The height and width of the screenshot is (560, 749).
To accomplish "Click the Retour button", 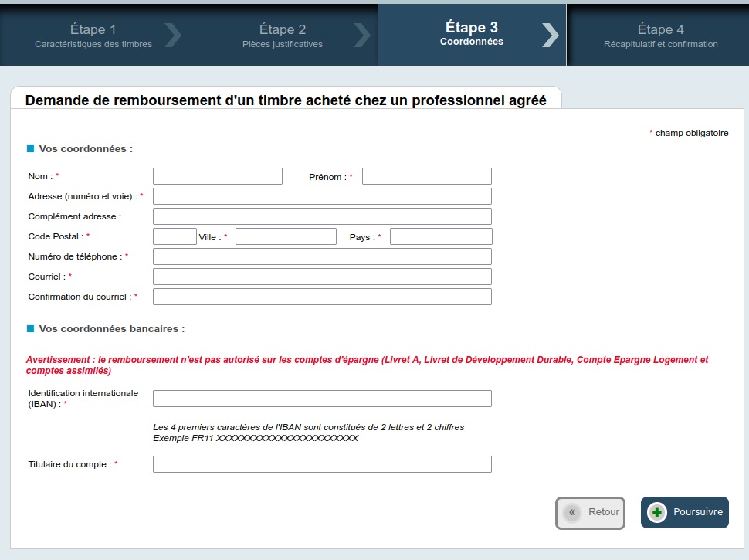I will (x=590, y=513).
